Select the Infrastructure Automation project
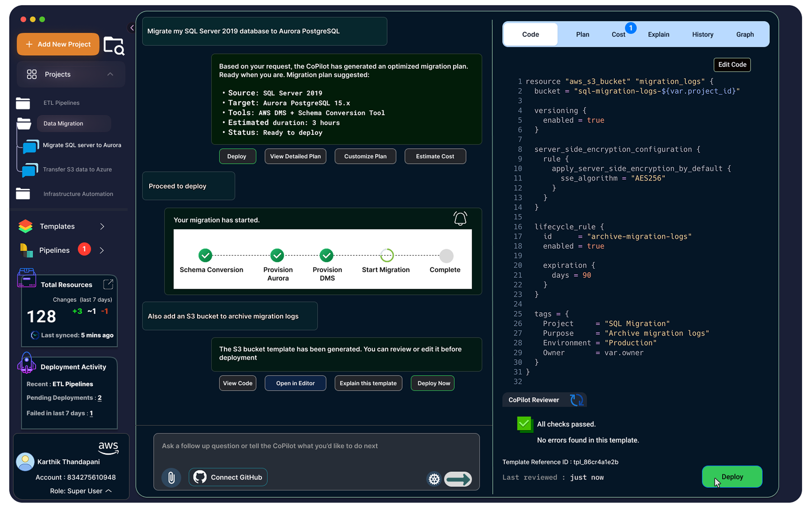The width and height of the screenshot is (812, 509). coord(78,194)
